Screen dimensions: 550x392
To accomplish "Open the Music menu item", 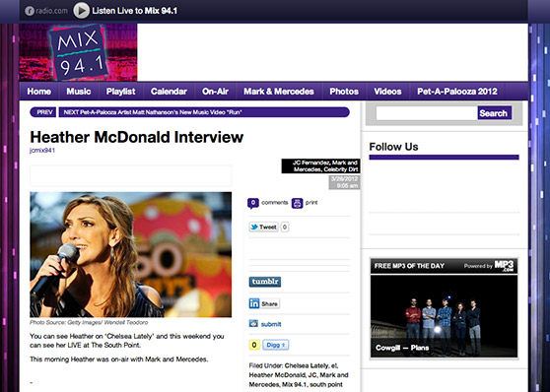I will tap(79, 92).
